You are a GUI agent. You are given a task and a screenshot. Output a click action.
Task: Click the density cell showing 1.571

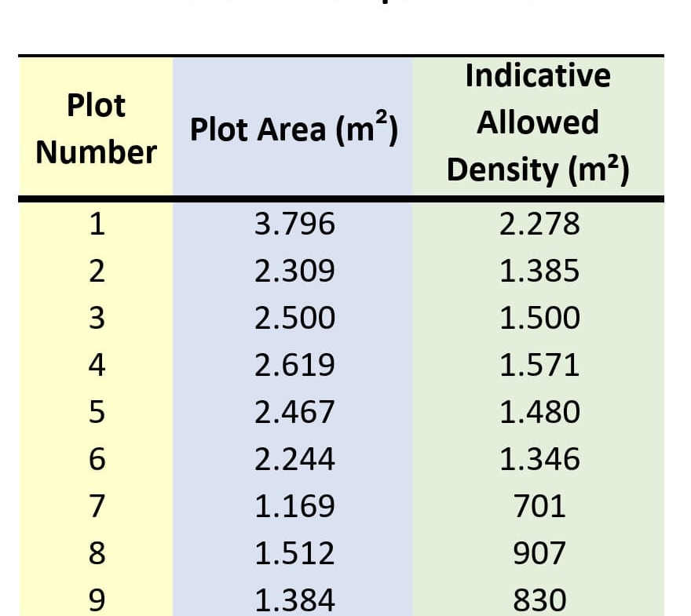click(539, 366)
